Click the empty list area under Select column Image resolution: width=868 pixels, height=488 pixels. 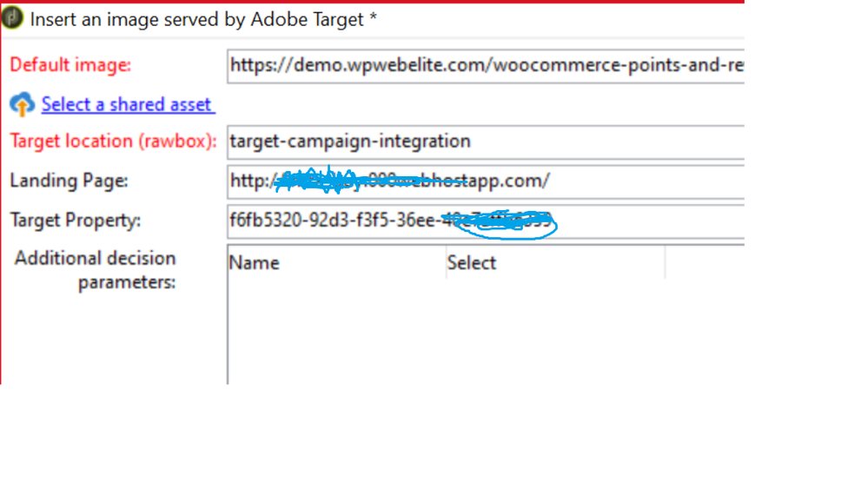[x=554, y=330]
